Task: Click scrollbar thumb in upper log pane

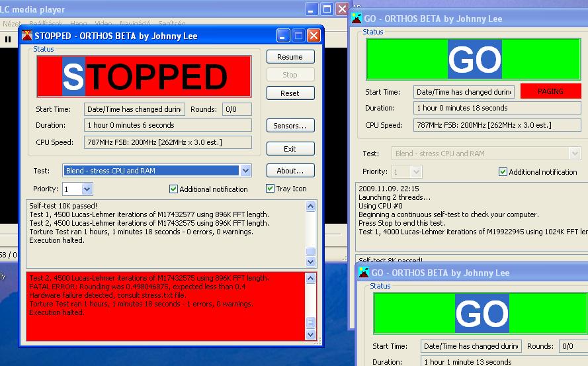Action: (310, 251)
